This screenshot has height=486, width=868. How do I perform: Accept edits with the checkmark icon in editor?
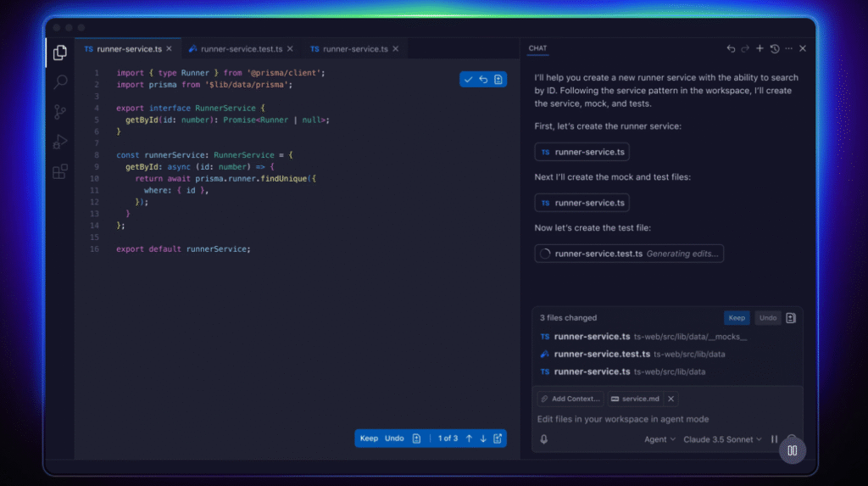point(469,80)
